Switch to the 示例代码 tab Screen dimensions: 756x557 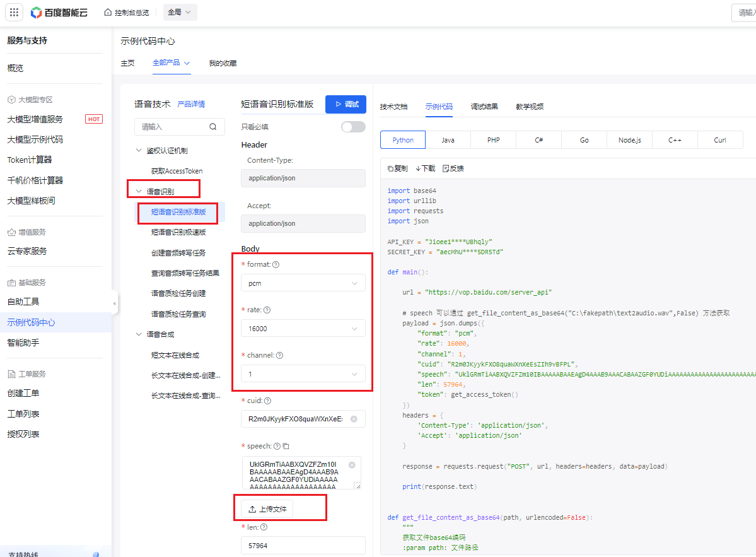tap(439, 107)
